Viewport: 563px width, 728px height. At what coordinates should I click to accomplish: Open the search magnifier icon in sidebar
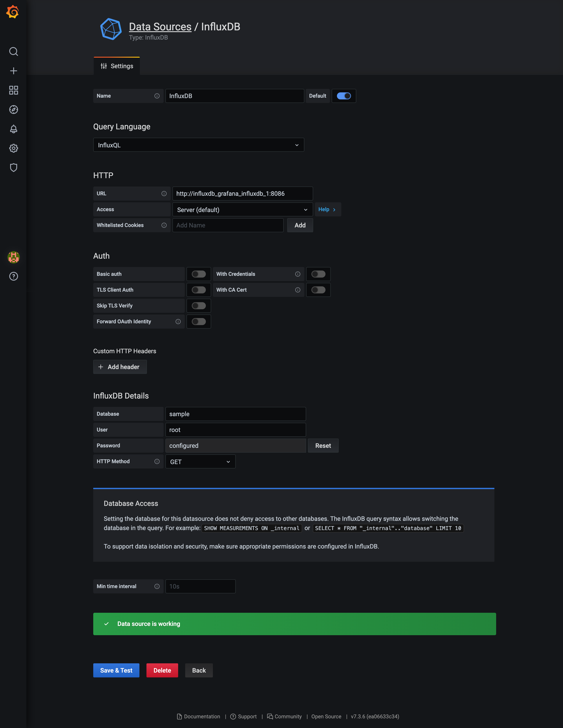(x=13, y=51)
